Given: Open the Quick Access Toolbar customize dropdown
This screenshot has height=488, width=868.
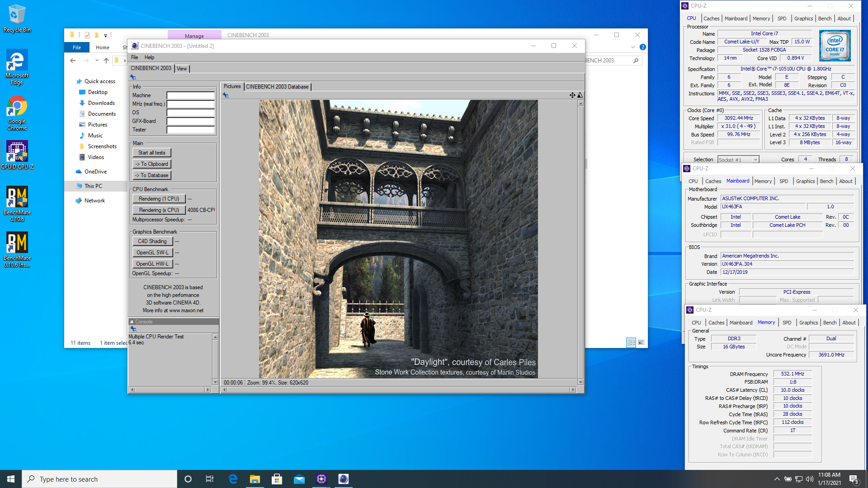Looking at the screenshot, I should coord(106,35).
